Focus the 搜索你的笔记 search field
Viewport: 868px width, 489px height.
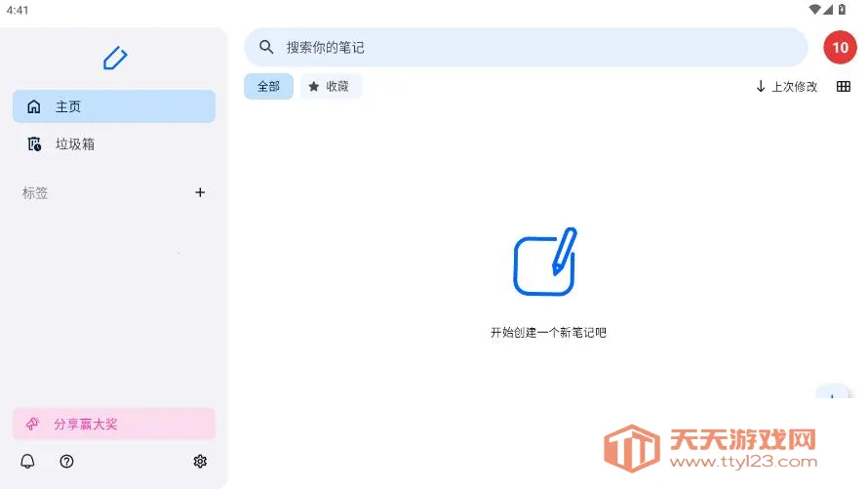pos(526,47)
